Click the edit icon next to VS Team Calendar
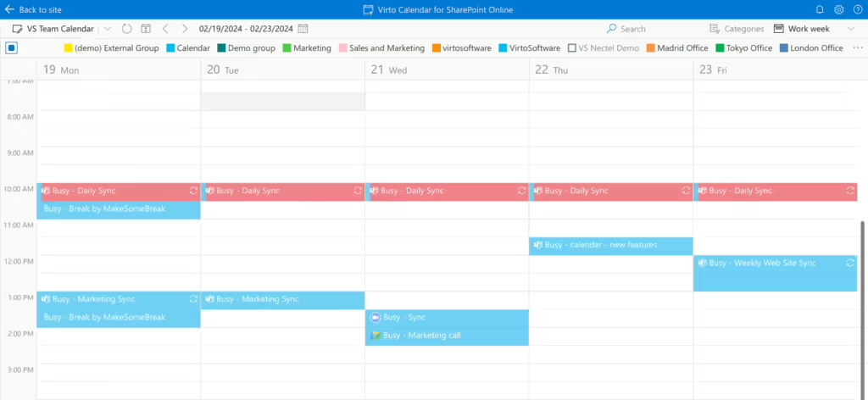Viewport: 868px width, 400px height. 17,29
